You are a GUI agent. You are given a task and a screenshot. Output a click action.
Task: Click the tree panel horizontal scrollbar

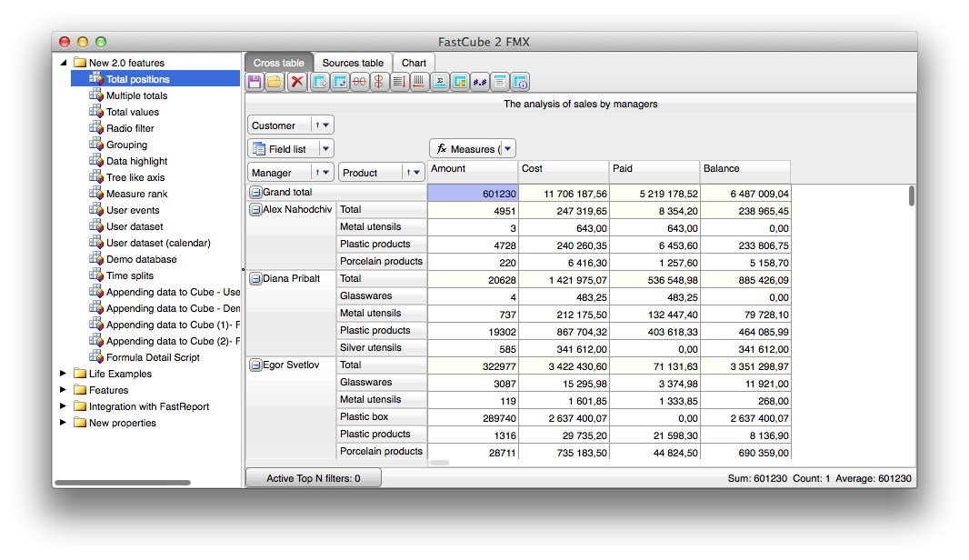(123, 482)
